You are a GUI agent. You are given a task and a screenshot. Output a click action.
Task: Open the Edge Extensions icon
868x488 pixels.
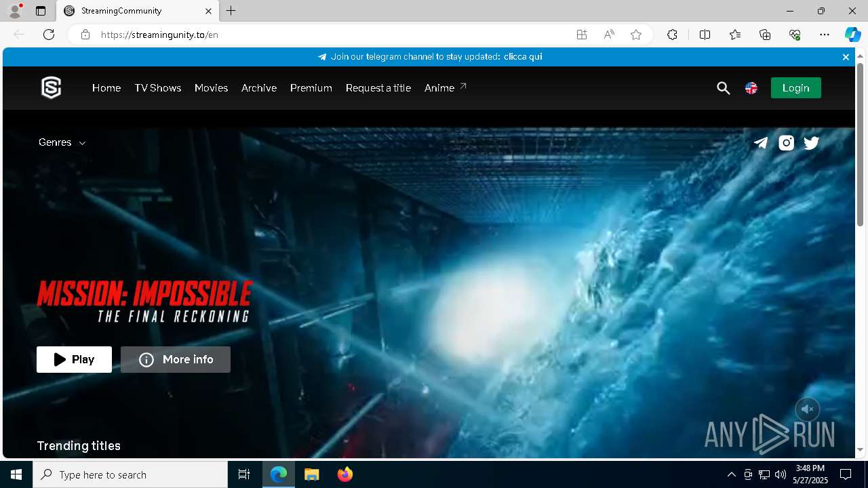(x=672, y=35)
